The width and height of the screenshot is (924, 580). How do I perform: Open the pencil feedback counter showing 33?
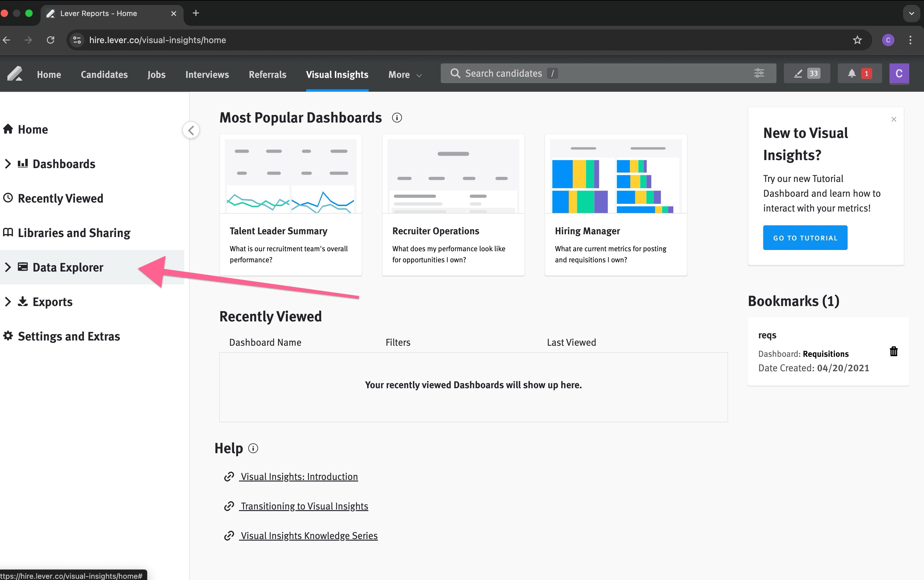pyautogui.click(x=807, y=73)
